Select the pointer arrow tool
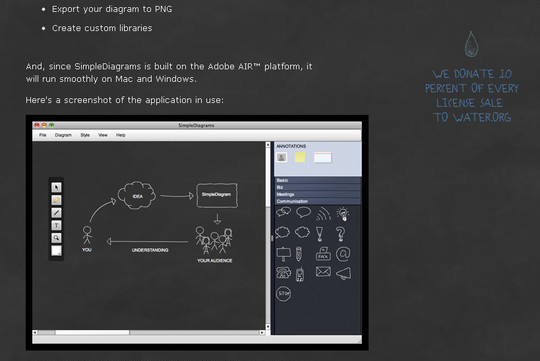The image size is (540, 361). [56, 187]
